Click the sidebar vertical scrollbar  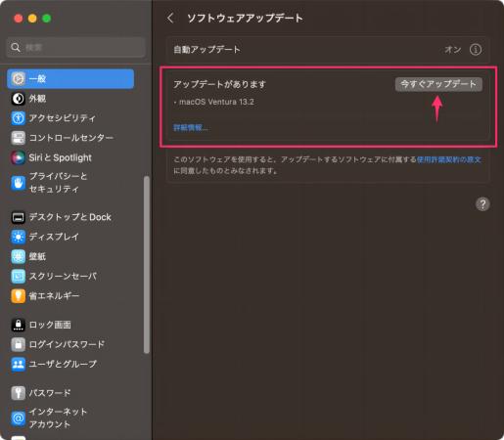click(147, 265)
